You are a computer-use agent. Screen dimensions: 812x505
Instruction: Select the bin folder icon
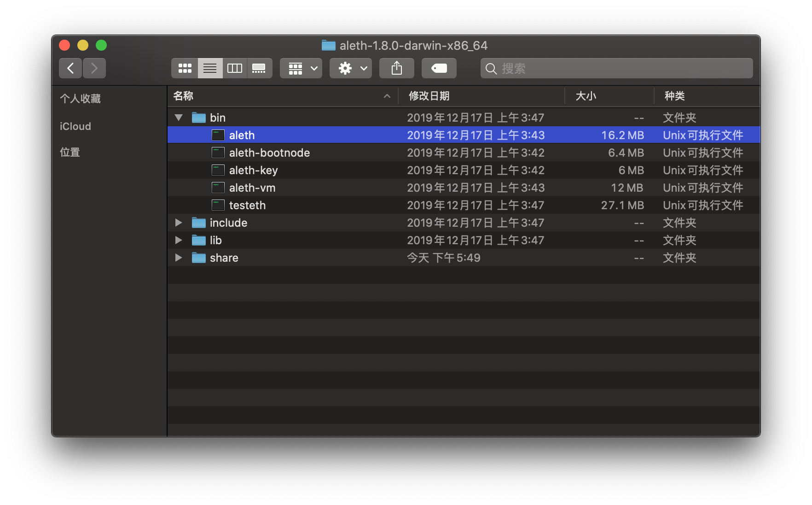199,117
